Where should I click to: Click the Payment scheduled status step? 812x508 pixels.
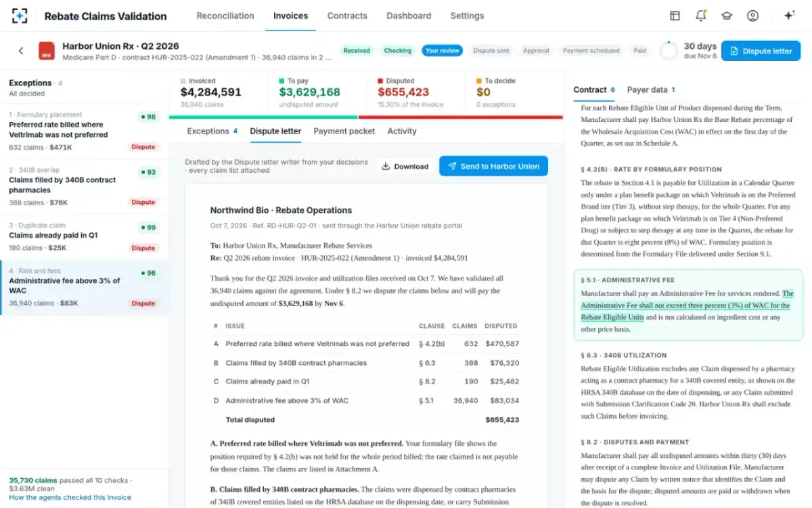(x=591, y=51)
